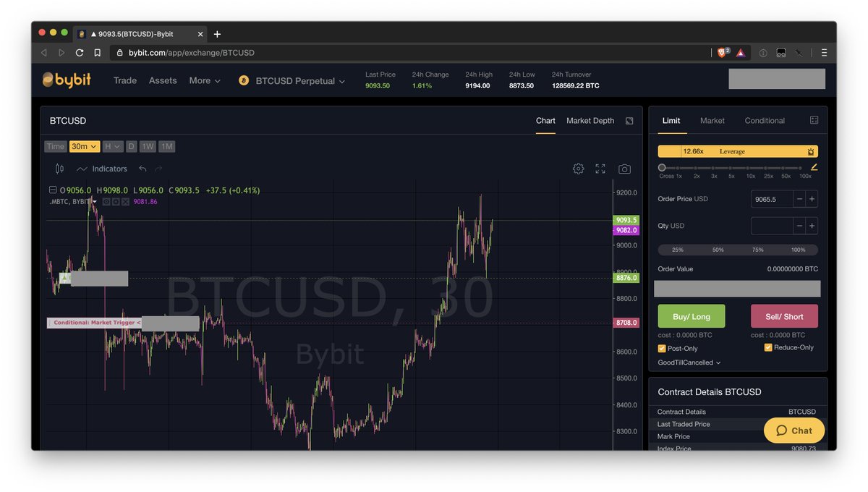This screenshot has width=868, height=492.
Task: Open the Assets navigation item
Action: pos(163,80)
